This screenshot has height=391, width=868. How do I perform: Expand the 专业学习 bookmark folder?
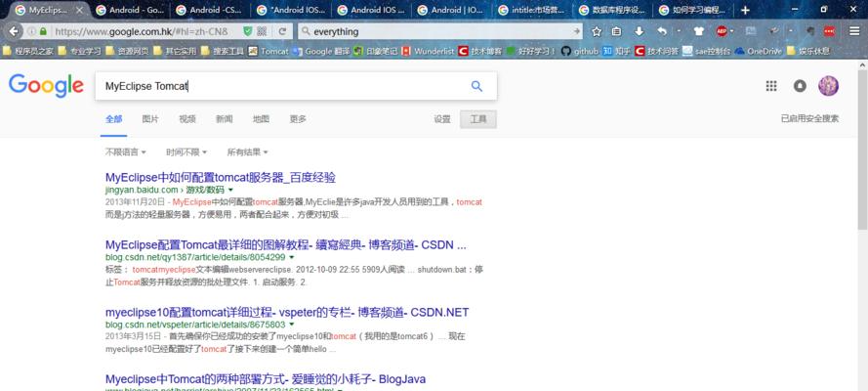coord(79,51)
